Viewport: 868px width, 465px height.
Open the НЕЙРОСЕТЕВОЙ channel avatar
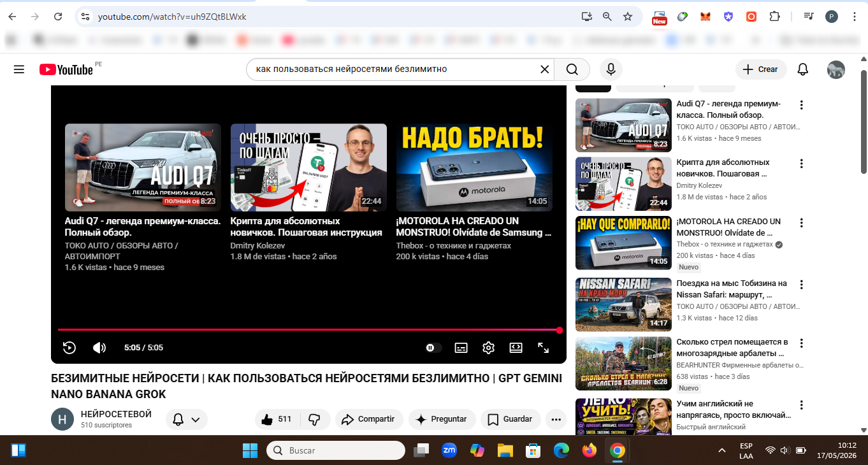(x=62, y=419)
